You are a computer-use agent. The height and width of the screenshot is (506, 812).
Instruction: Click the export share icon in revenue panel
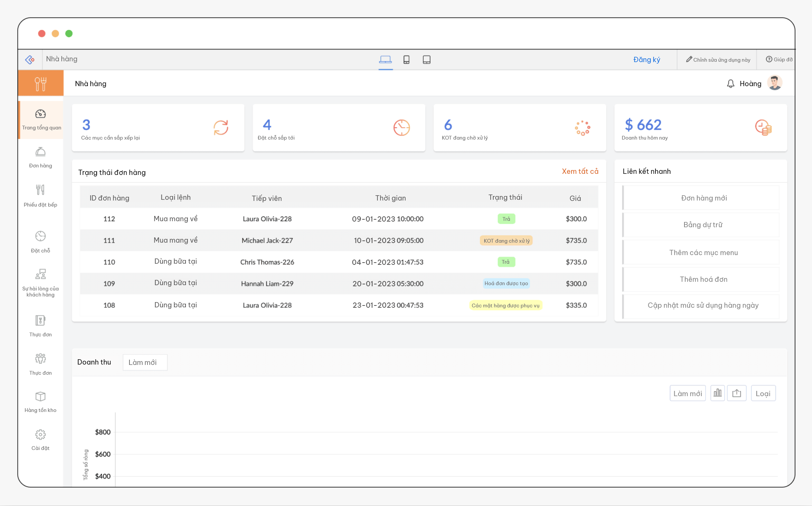(x=736, y=393)
